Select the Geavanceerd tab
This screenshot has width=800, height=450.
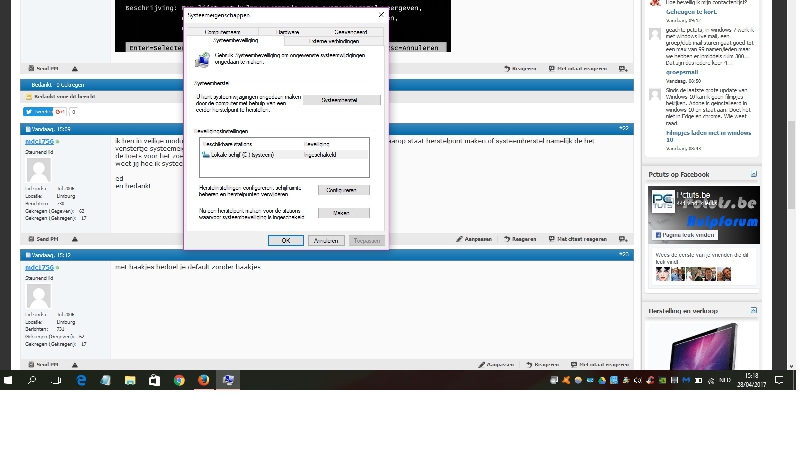tap(351, 32)
